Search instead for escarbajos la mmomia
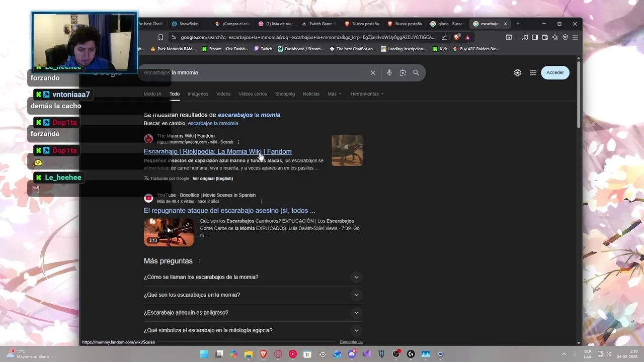Screen dimensions: 644x362 click(213, 123)
